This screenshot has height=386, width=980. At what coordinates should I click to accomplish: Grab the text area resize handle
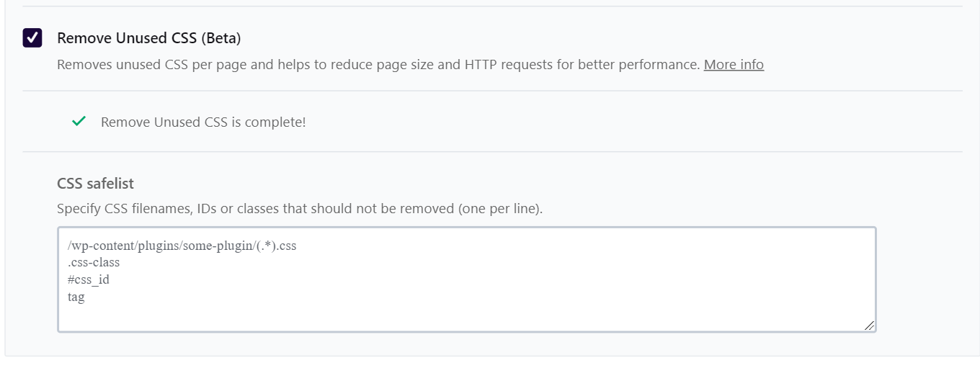tap(870, 326)
